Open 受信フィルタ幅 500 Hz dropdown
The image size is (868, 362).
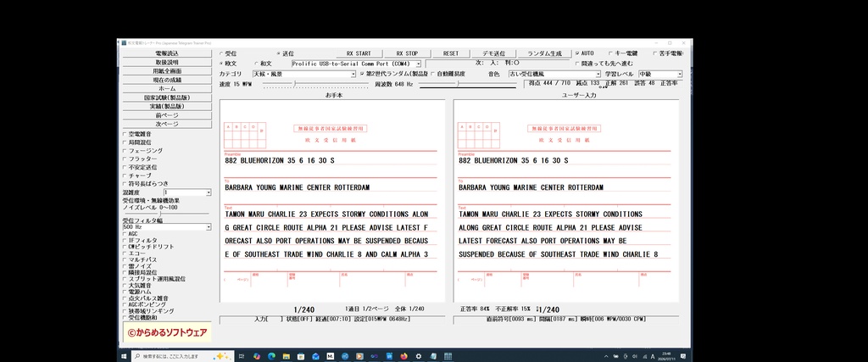click(x=167, y=227)
